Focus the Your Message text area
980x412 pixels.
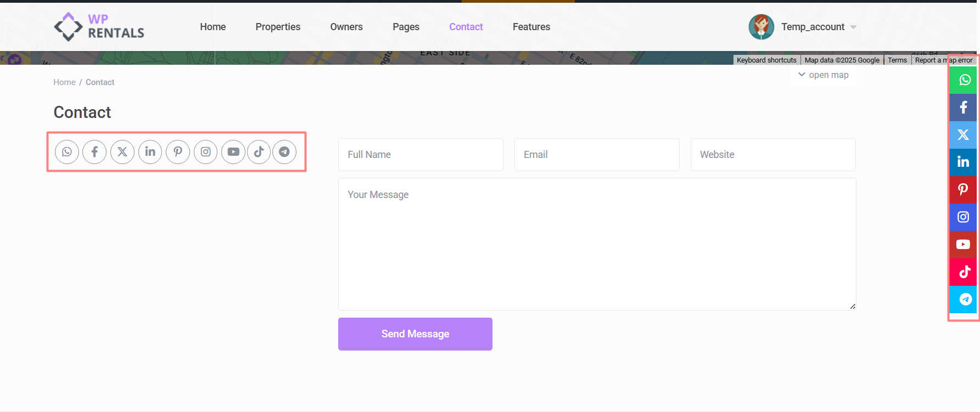[597, 244]
